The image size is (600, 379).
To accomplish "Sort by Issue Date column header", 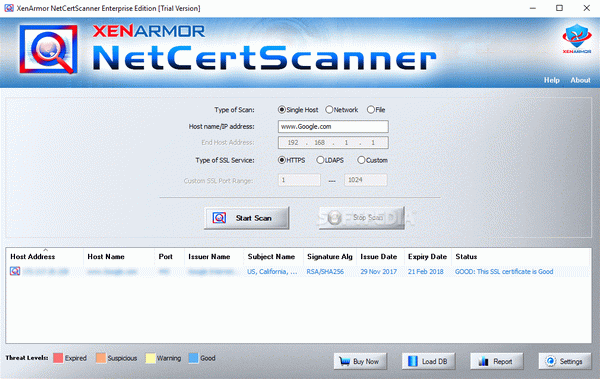I will [x=380, y=257].
